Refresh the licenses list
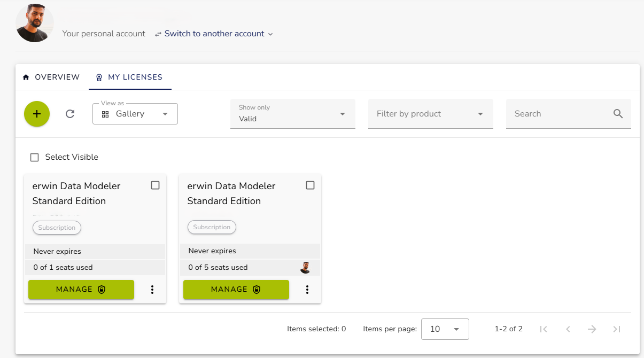This screenshot has height=358, width=644. pos(70,114)
